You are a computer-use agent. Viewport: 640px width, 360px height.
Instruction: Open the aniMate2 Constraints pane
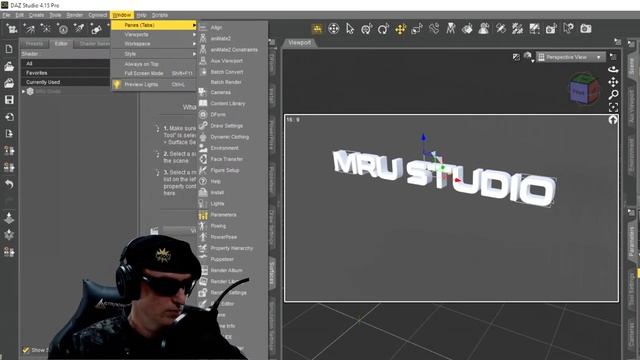coord(232,50)
